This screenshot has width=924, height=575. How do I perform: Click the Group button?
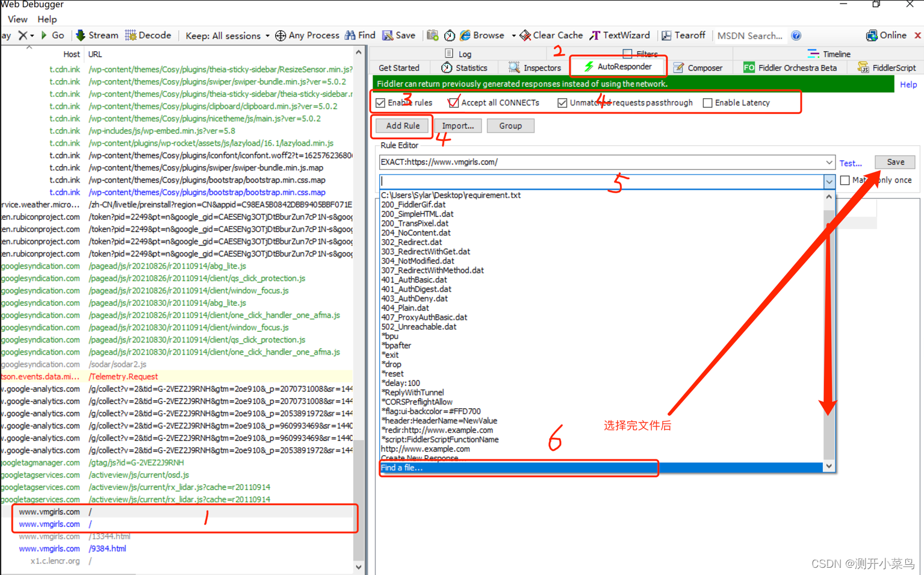point(510,126)
